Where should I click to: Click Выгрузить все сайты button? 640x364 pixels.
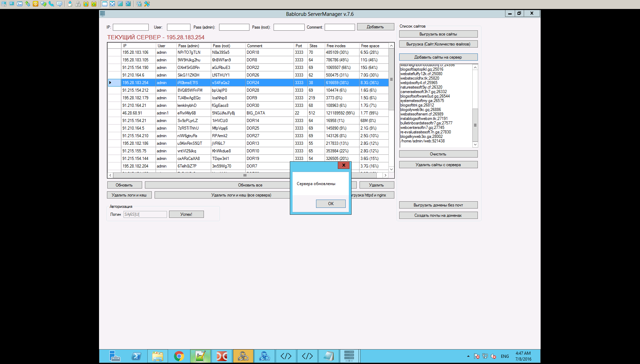click(x=438, y=34)
